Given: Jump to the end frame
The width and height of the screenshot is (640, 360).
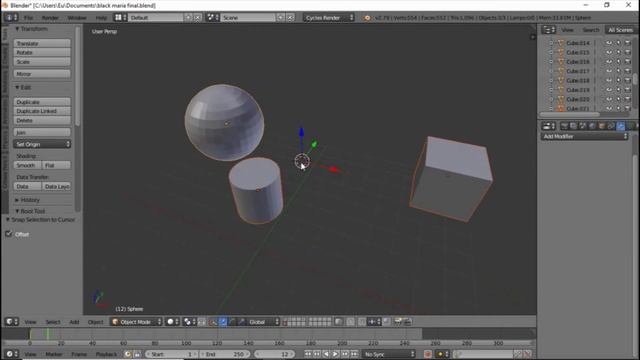Looking at the screenshot, I should (354, 354).
